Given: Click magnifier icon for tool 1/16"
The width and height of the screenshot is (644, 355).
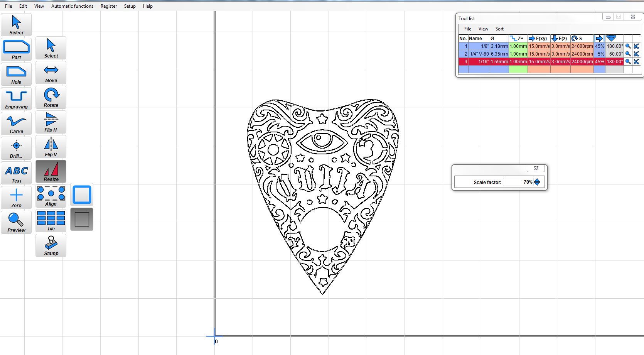Looking at the screenshot, I should (x=628, y=62).
